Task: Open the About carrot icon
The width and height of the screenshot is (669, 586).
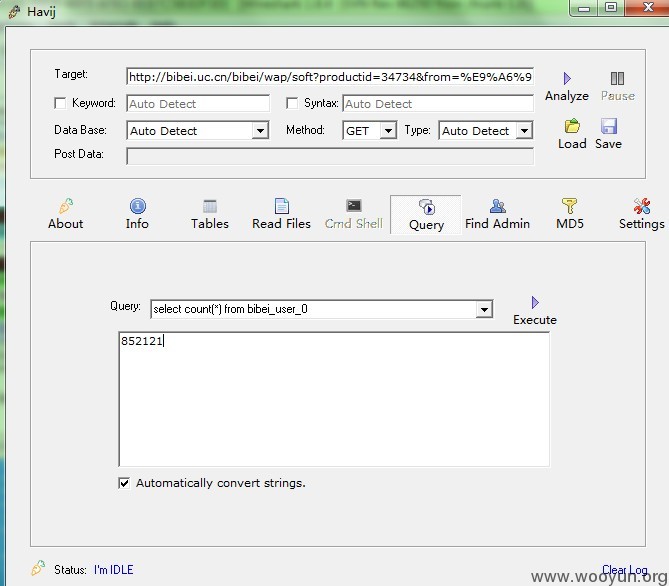Action: pyautogui.click(x=66, y=206)
